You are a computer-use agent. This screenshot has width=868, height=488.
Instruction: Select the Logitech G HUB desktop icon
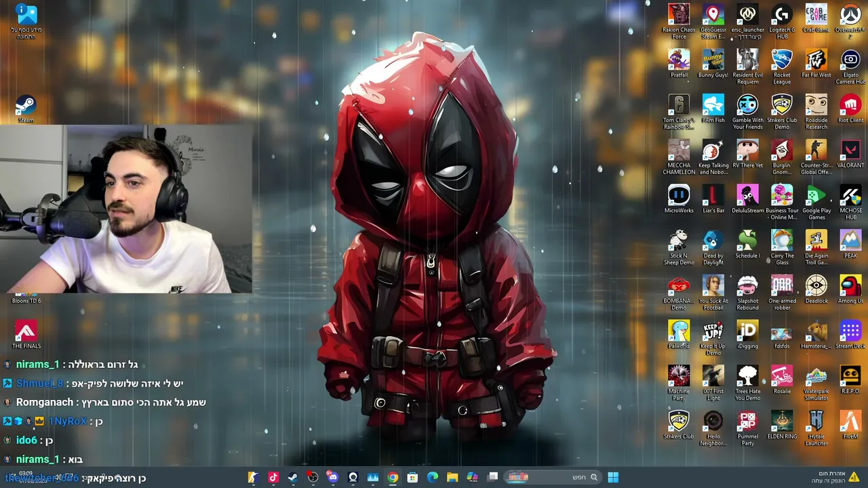(x=782, y=22)
